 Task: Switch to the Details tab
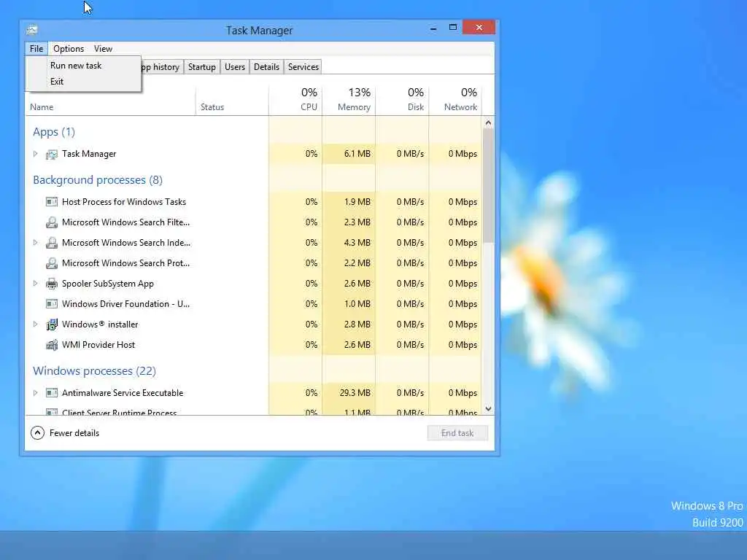(x=266, y=67)
